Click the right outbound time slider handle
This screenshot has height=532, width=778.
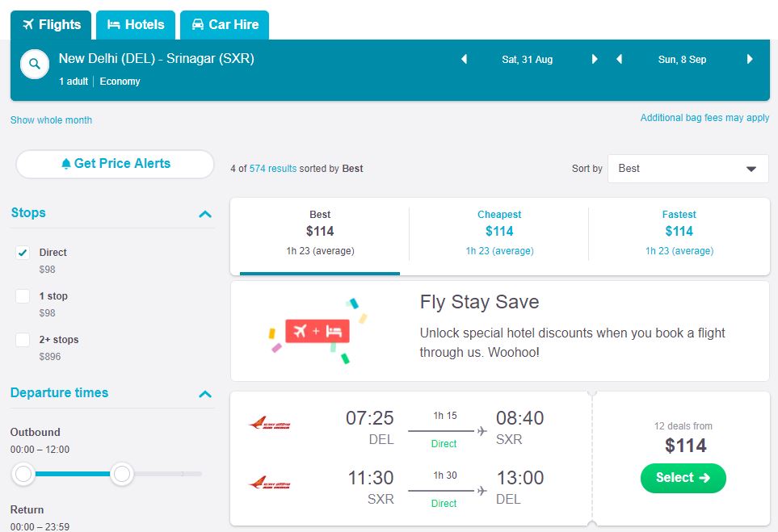point(122,474)
